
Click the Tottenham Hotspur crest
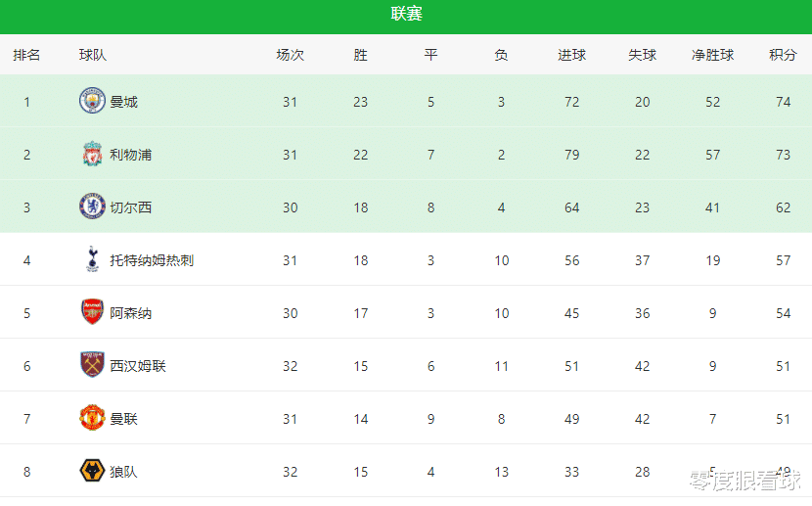[92, 259]
